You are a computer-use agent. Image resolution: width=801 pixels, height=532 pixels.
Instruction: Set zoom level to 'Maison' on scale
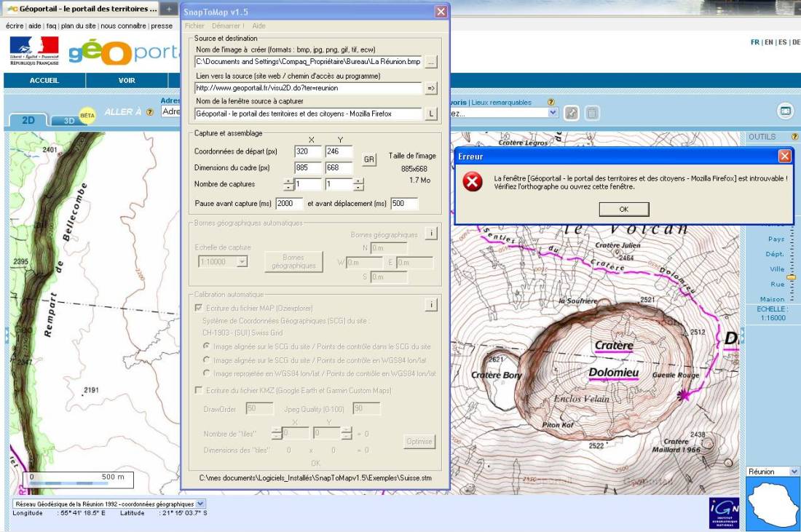772,299
